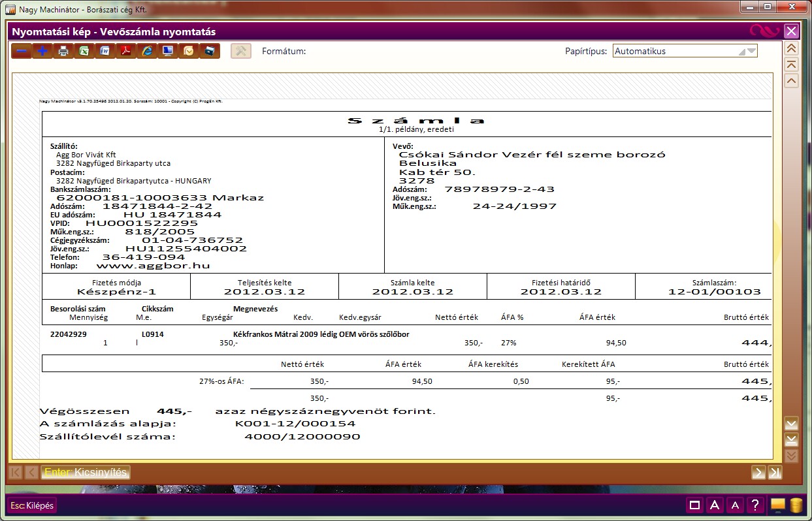Click the larger font size A button
Image resolution: width=812 pixels, height=521 pixels.
click(715, 505)
